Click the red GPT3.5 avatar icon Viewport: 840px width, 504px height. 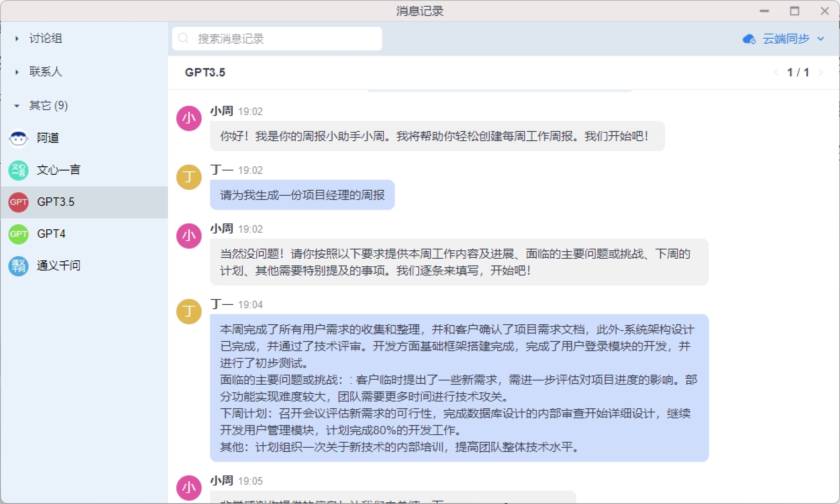point(18,202)
